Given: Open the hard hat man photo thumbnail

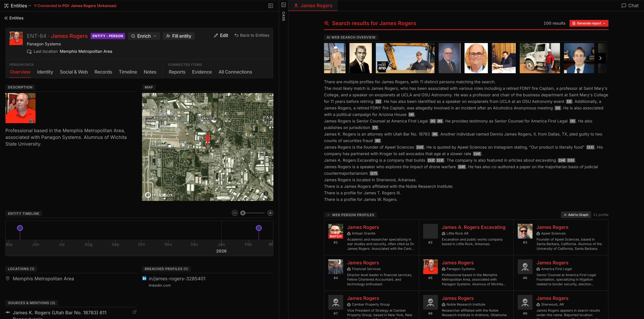Looking at the screenshot, I should tap(335, 58).
